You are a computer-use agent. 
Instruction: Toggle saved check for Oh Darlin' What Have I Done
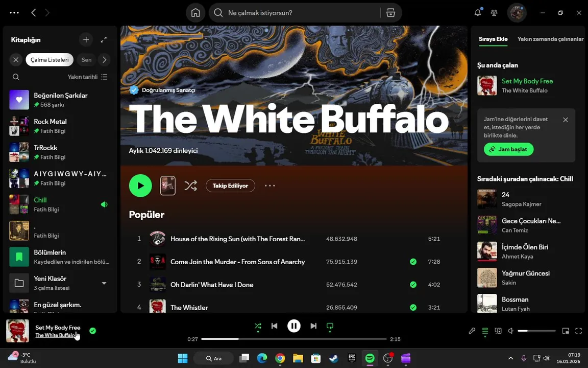pyautogui.click(x=413, y=285)
